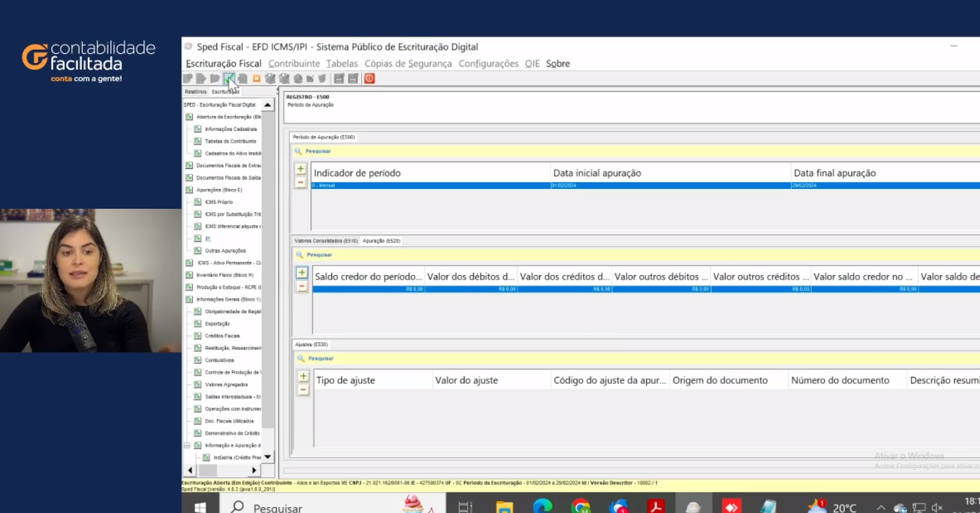Image resolution: width=980 pixels, height=513 pixels.
Task: Open File Explorer from the taskbar
Action: (x=504, y=507)
